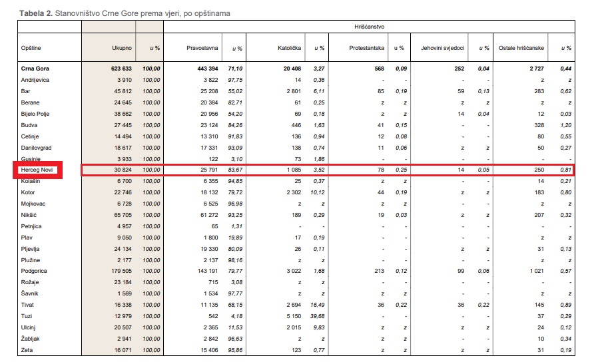This screenshot has width=592, height=364.
Task: Click the Katolička column header
Action: [290, 49]
